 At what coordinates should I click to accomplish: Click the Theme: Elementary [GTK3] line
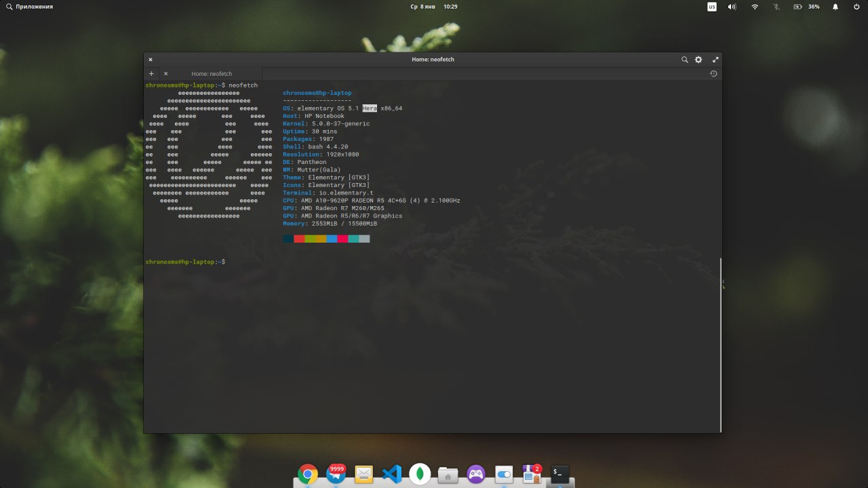coord(326,178)
